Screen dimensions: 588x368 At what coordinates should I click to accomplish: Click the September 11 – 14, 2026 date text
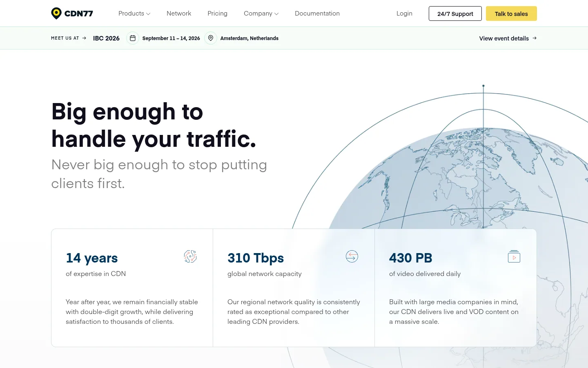point(171,38)
